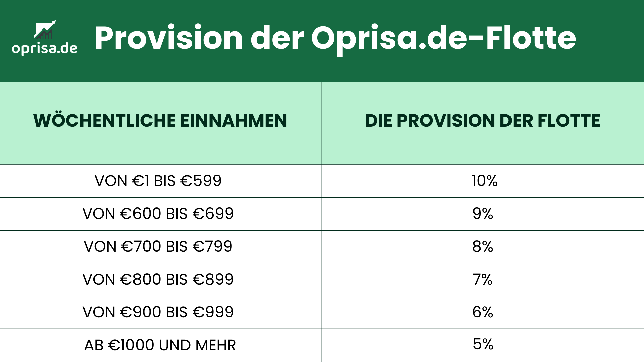This screenshot has width=644, height=362.
Task: Click the oprisa.de logo text
Action: coord(45,49)
